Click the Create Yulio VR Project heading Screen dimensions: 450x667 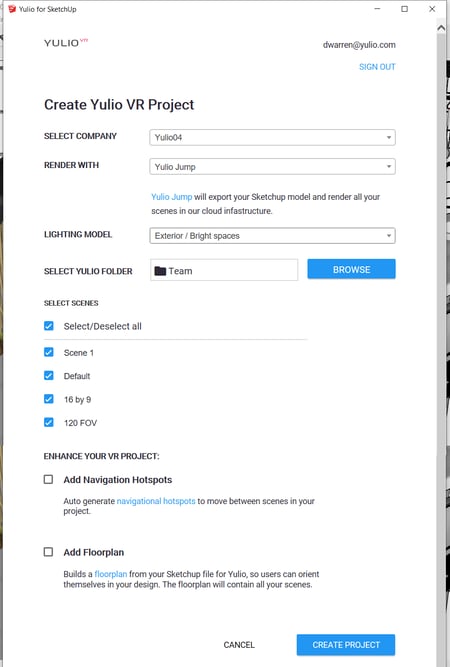[x=119, y=105]
